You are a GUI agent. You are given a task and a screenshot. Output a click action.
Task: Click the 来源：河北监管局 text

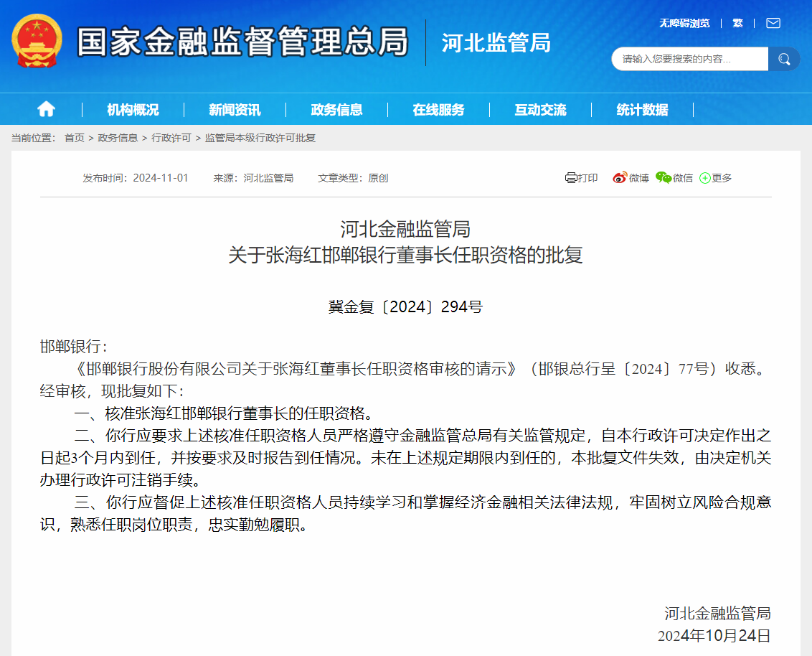[x=253, y=178]
